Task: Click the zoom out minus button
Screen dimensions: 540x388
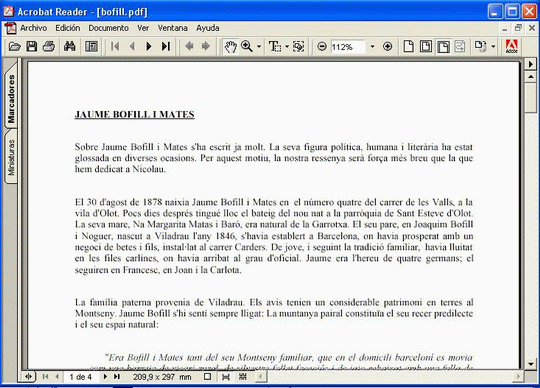Action: tap(322, 46)
